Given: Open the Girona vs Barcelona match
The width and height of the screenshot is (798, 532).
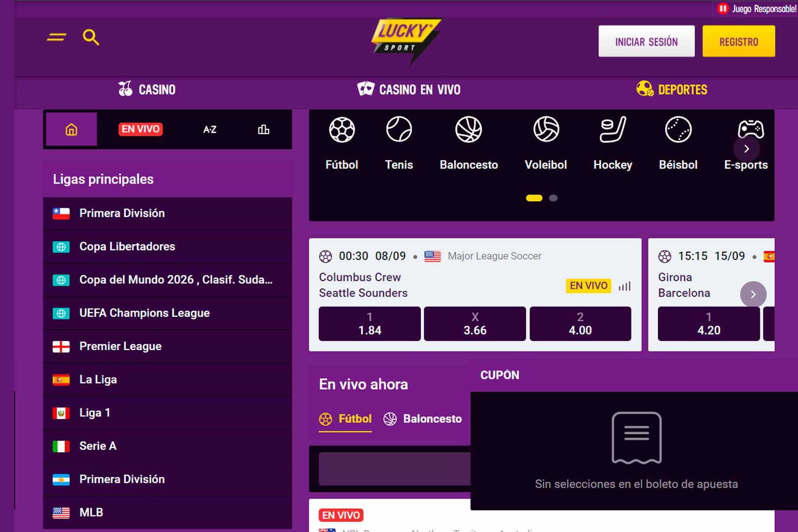Looking at the screenshot, I should tap(684, 285).
